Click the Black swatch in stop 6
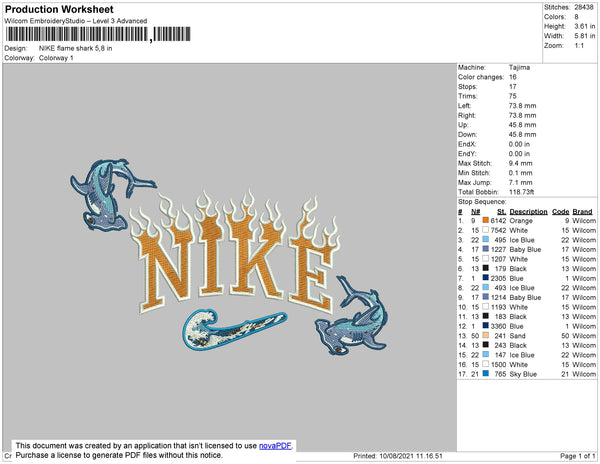 coord(486,268)
